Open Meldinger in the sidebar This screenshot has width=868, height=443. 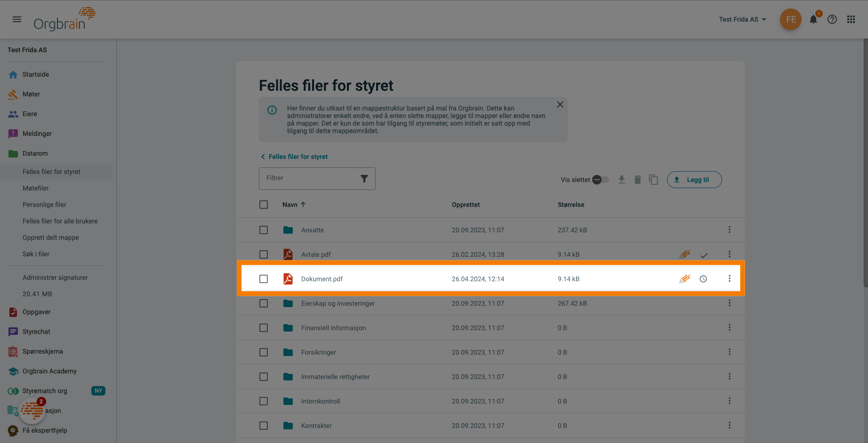coord(37,134)
